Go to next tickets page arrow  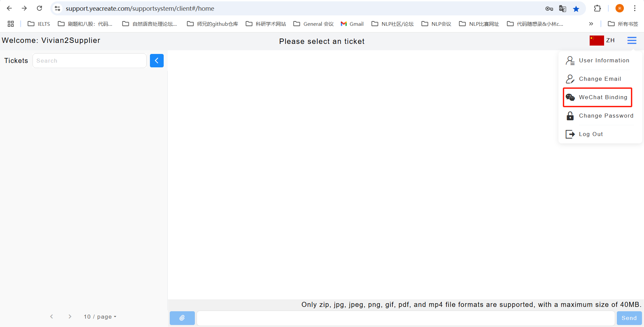click(70, 317)
